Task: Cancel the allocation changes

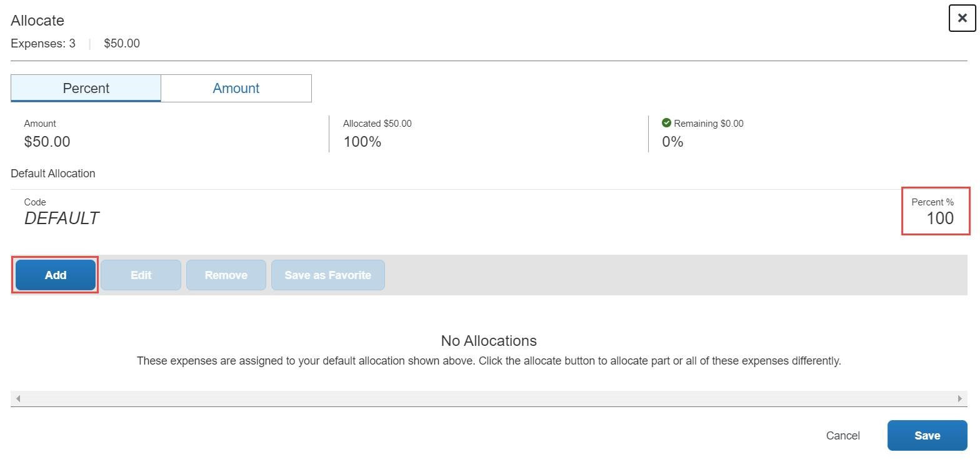Action: coord(842,436)
